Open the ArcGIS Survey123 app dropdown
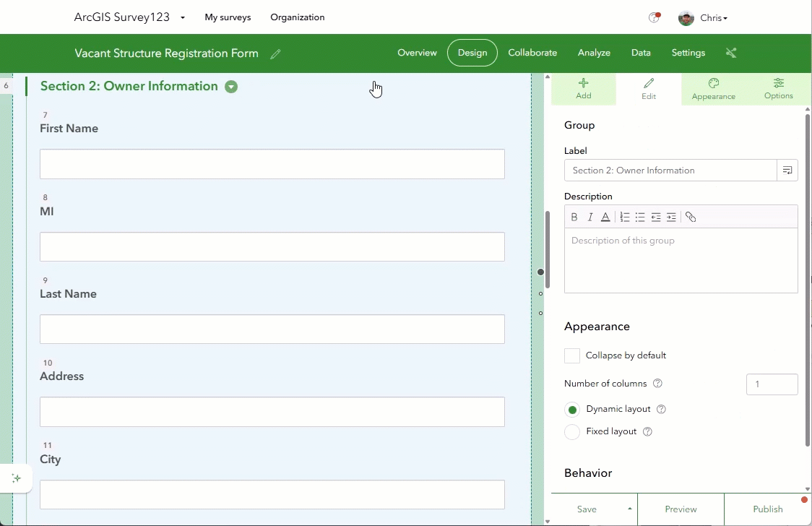This screenshot has height=526, width=812. 183,17
